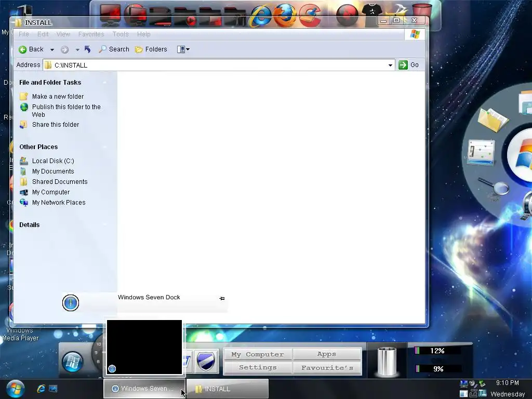Click Show Desktop quick launch icon

54,389
